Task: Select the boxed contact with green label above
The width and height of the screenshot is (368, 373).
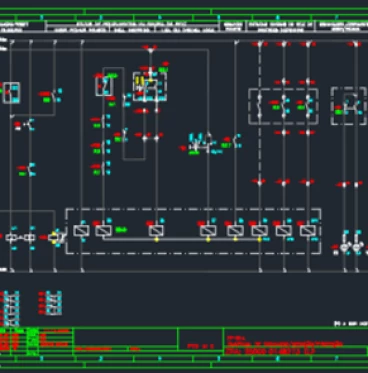Action: pyautogui.click(x=104, y=86)
